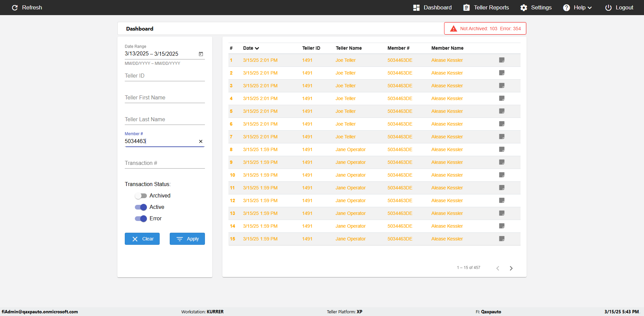
Task: Open Teller Reports from navigation
Action: point(486,7)
